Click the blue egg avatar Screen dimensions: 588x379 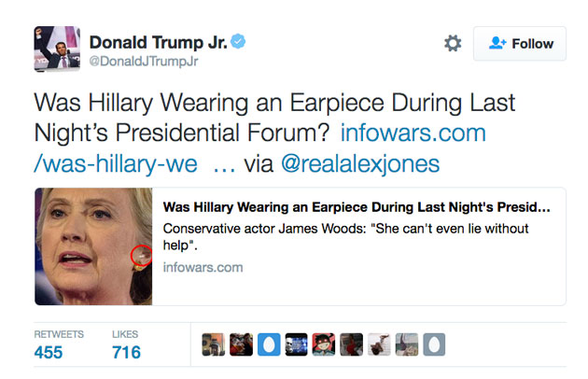(269, 344)
